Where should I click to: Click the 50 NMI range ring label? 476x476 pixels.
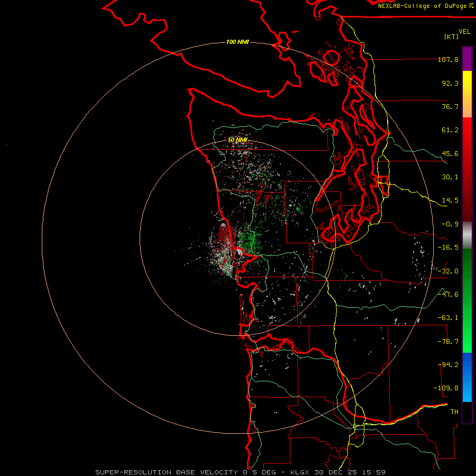pos(237,140)
